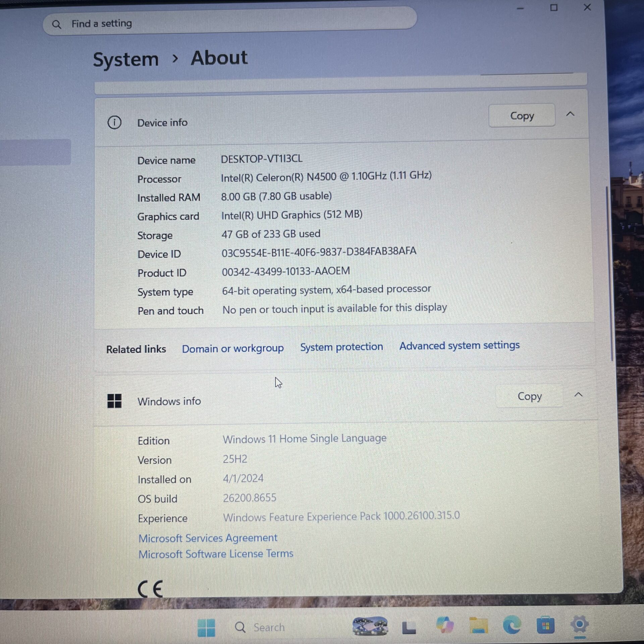644x644 pixels.
Task: Select the processor value Intel(R) Celeron(R) N4500
Action: coord(326,176)
